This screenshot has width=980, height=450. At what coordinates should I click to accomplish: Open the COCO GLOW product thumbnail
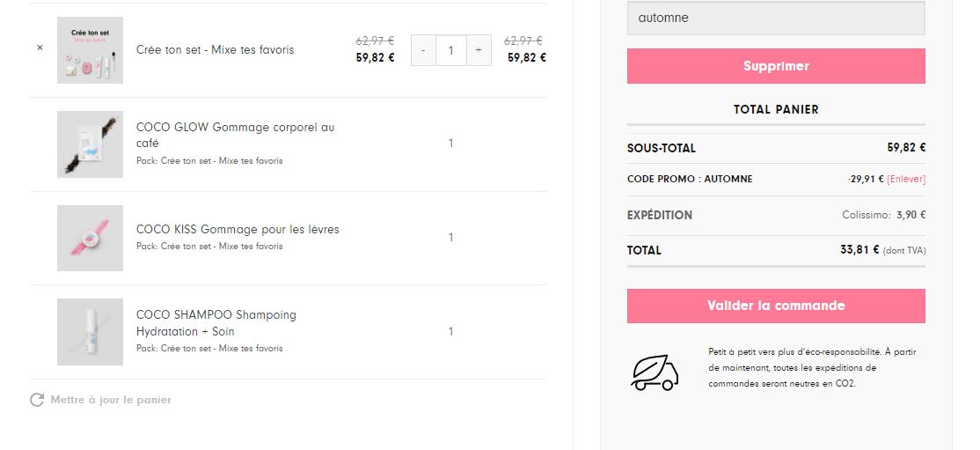pyautogui.click(x=90, y=144)
